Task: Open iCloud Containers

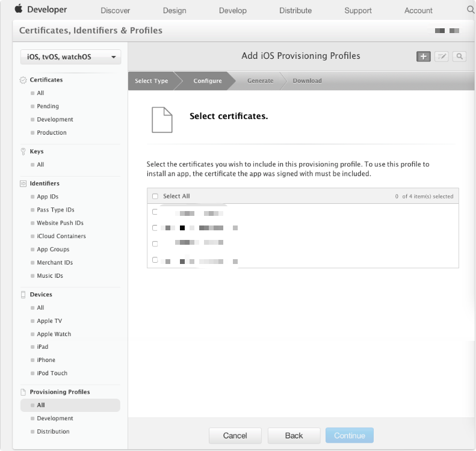Action: (x=61, y=236)
